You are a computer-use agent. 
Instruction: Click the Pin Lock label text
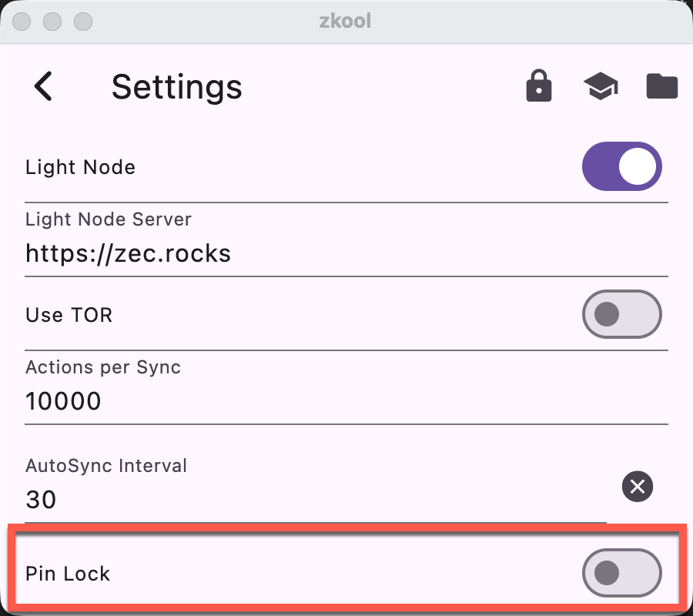[x=68, y=573]
